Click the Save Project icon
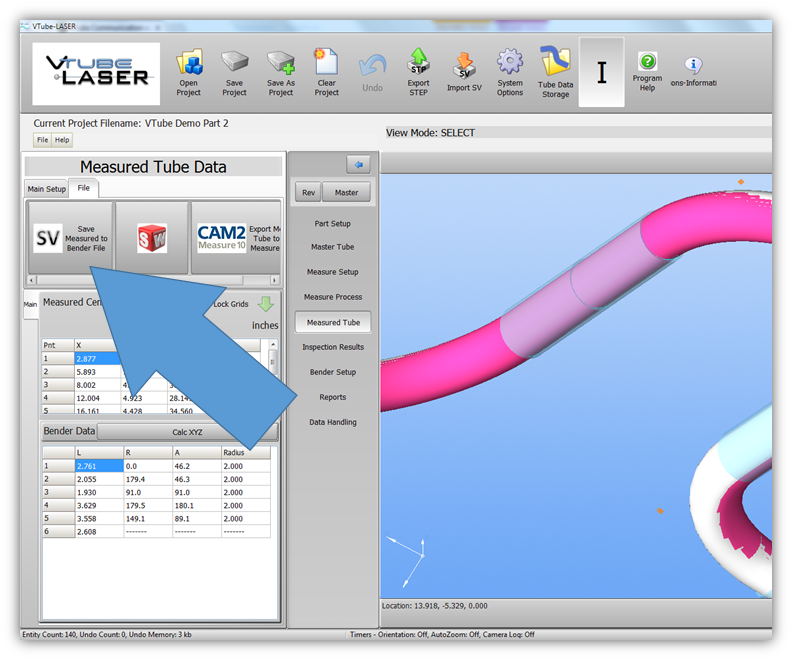792x660 pixels. (234, 64)
